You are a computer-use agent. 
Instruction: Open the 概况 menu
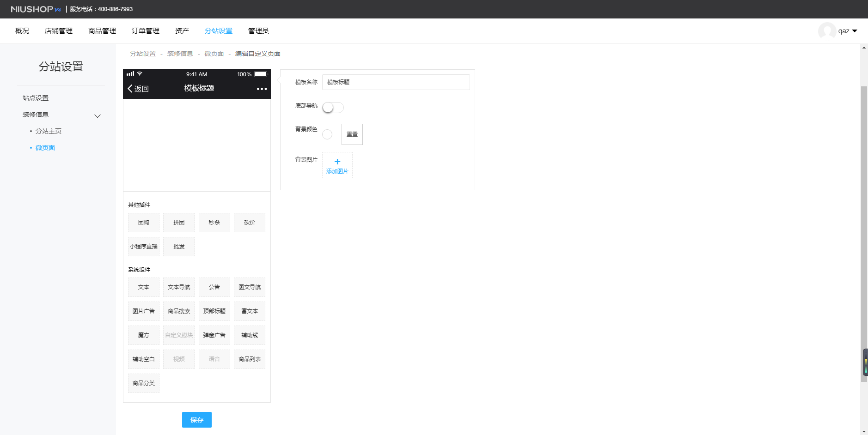point(22,31)
